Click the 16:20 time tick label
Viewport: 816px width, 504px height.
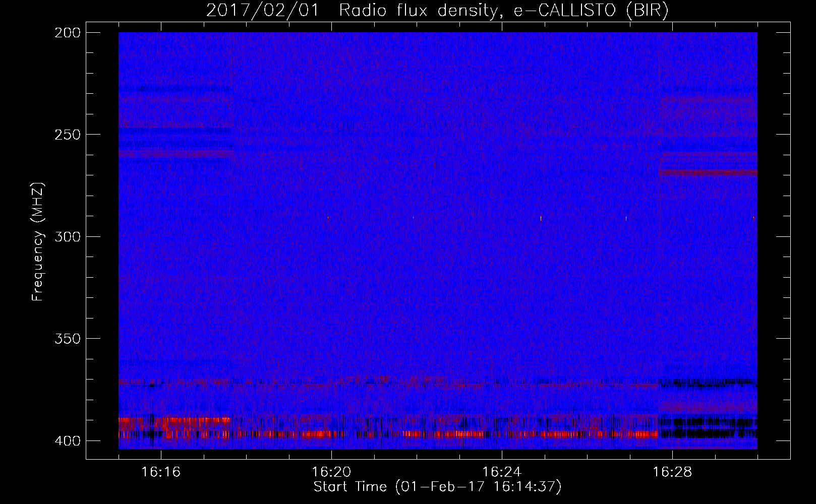[x=331, y=472]
